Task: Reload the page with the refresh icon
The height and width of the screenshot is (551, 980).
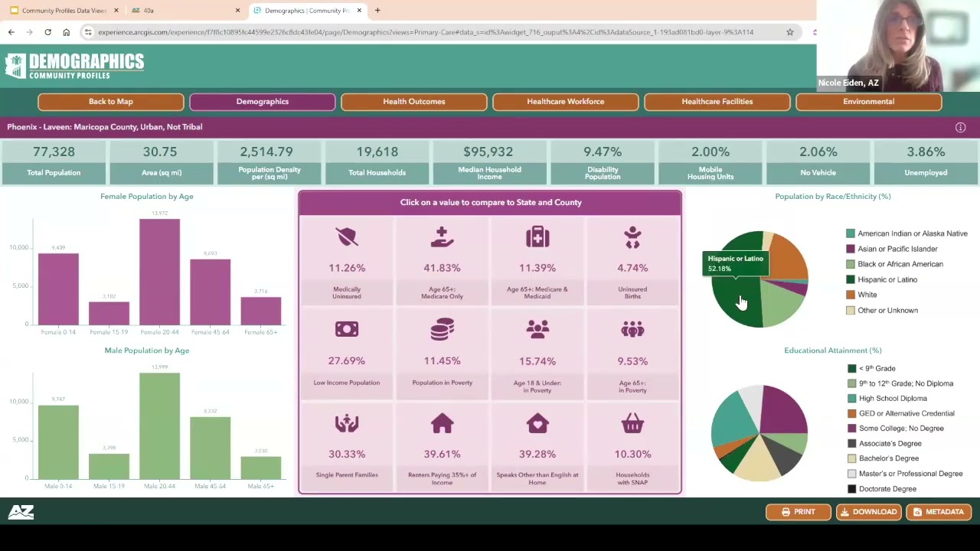Action: (x=47, y=32)
